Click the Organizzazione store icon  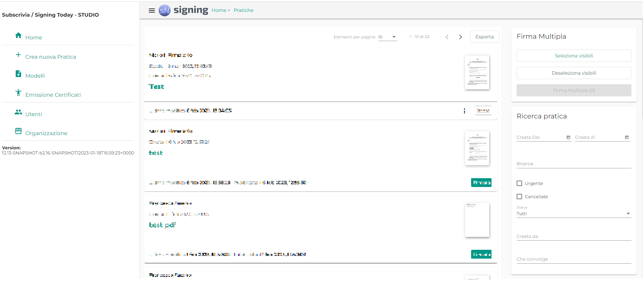click(18, 131)
